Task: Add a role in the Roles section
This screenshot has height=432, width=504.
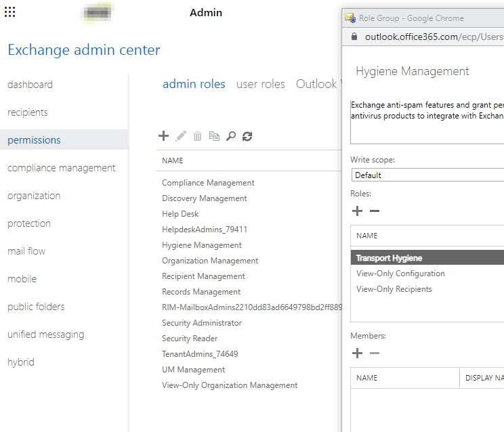Action: (x=357, y=211)
